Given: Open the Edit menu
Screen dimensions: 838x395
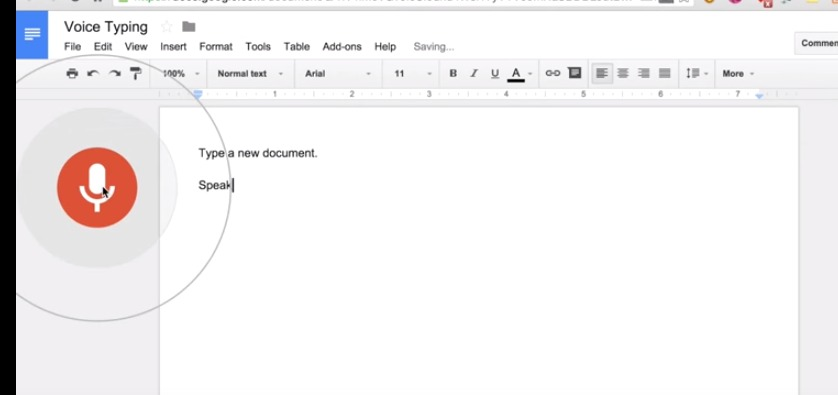Looking at the screenshot, I should [103, 47].
